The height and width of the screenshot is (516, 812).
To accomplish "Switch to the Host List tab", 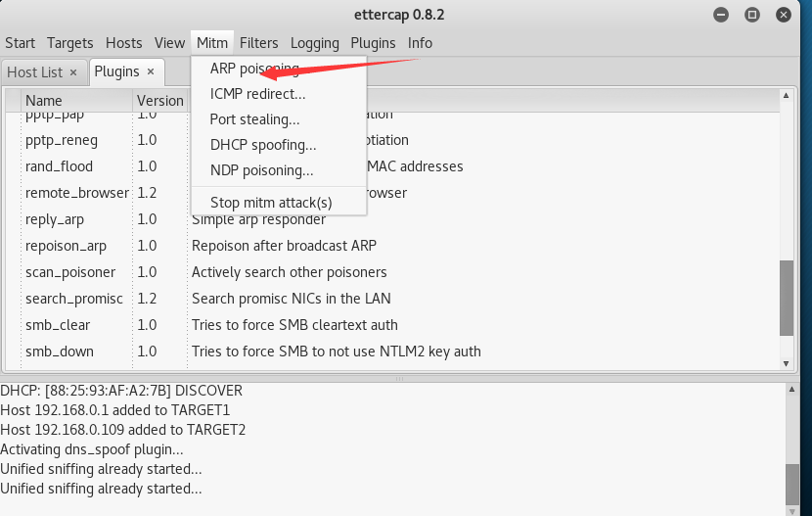I will tap(34, 71).
